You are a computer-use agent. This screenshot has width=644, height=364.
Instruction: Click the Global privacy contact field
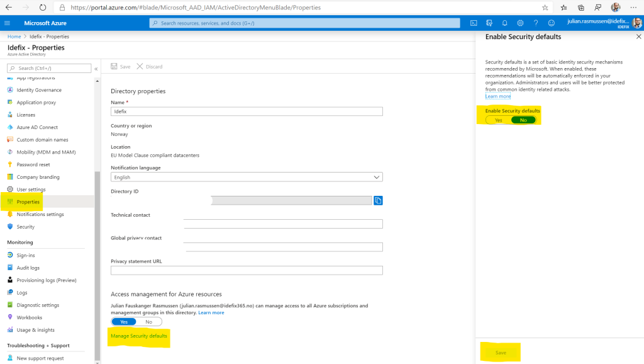click(284, 247)
